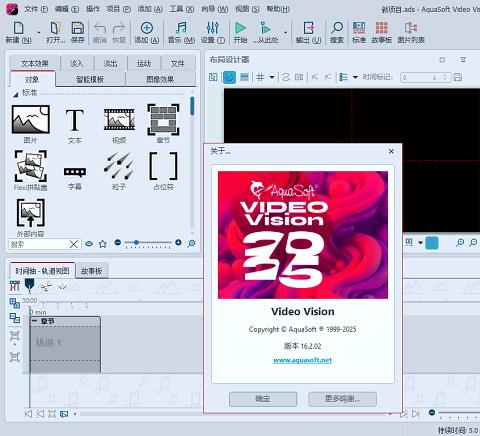Image resolution: width=480 pixels, height=436 pixels.
Task: Click the 新建 (New) toolbar icon
Action: click(x=18, y=28)
